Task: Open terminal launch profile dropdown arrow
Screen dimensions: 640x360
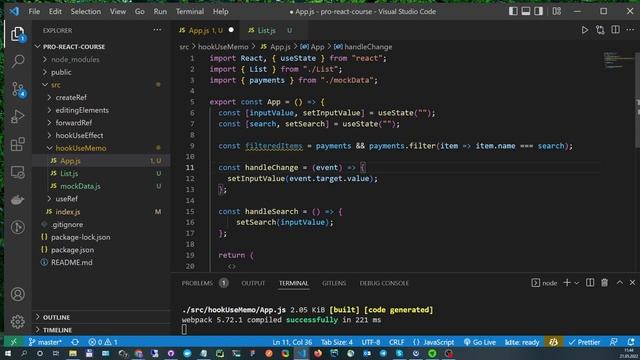Action: pyautogui.click(x=576, y=283)
